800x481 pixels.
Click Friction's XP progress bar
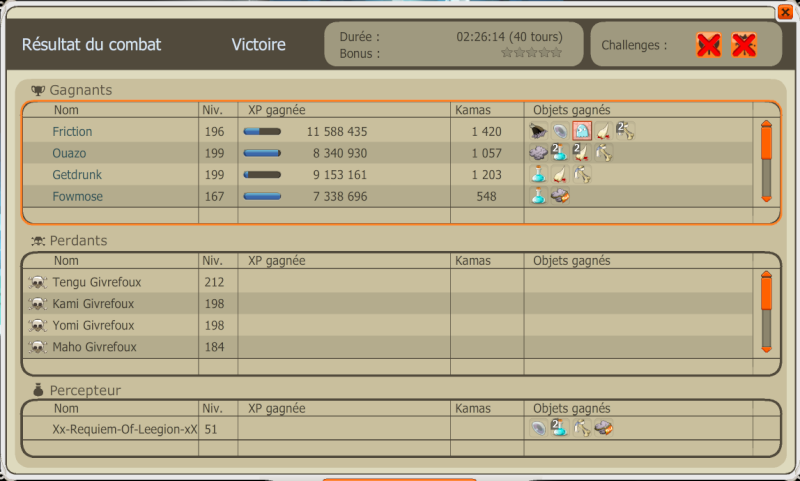pyautogui.click(x=262, y=132)
